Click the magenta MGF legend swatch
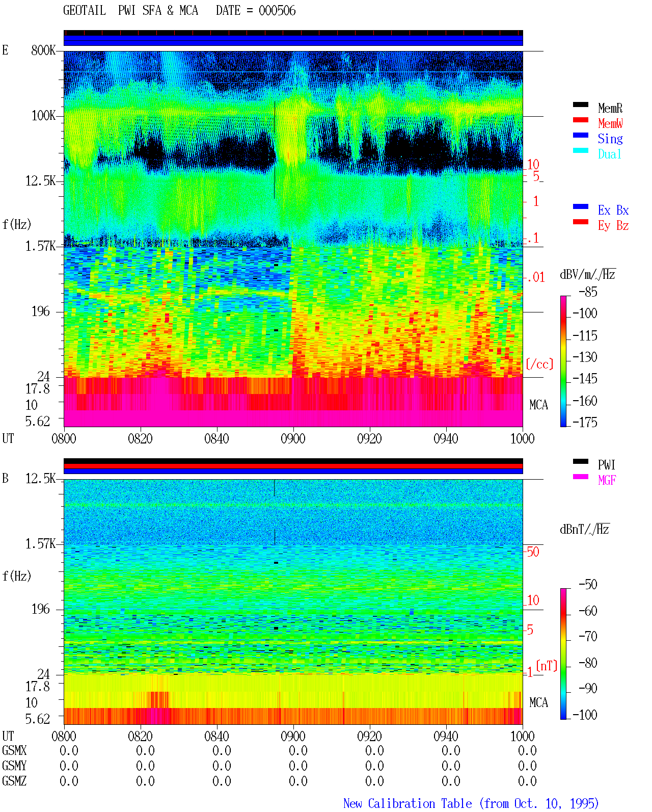652x812 pixels. tap(581, 477)
